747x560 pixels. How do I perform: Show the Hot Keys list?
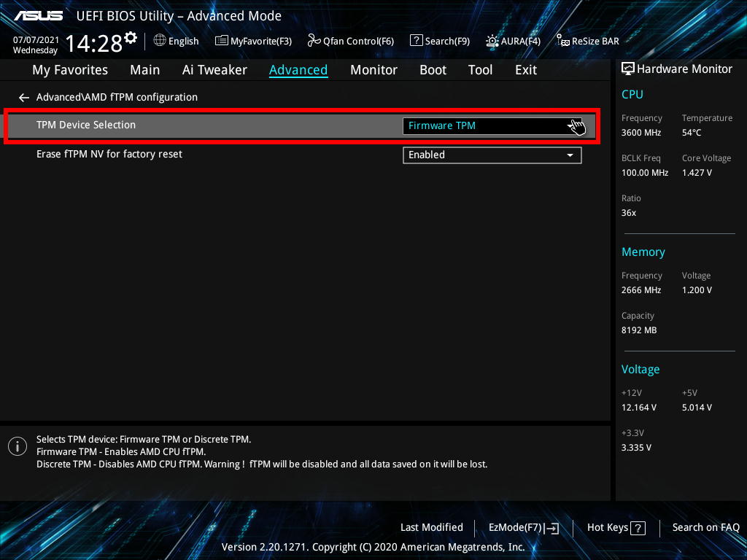(x=616, y=528)
